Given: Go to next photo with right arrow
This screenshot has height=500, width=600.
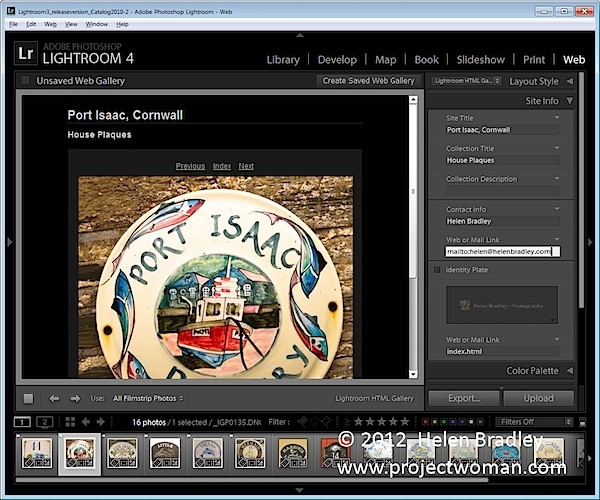Looking at the screenshot, I should (x=75, y=399).
